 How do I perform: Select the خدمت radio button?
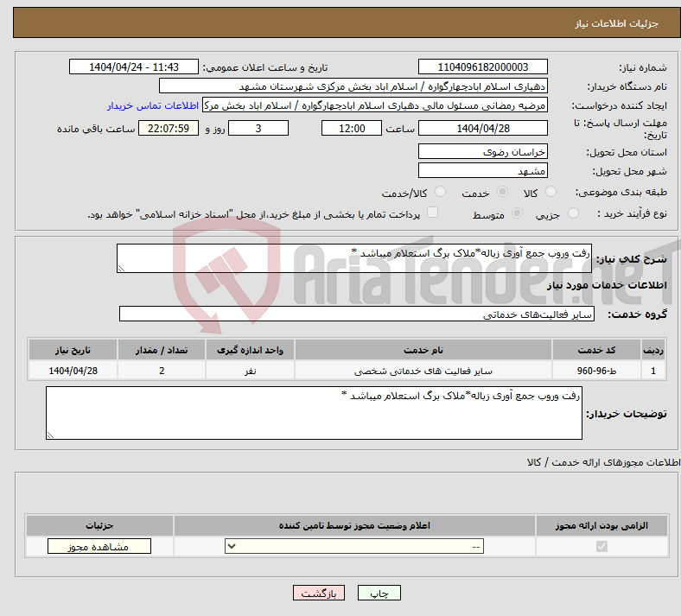tap(502, 192)
